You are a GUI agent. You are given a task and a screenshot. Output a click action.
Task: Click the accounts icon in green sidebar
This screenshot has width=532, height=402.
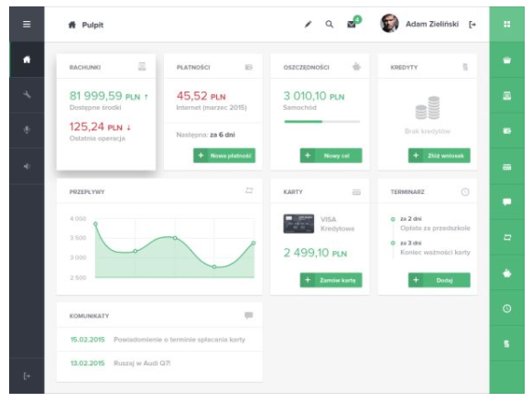[x=506, y=95]
